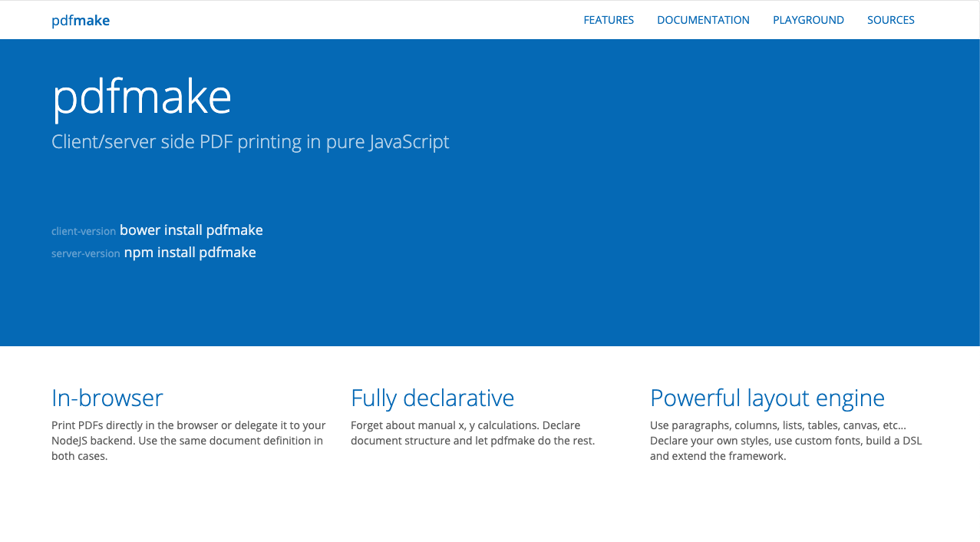Viewport: 980px width, 542px height.
Task: Open the DOCUMENTATION navigation item
Action: (703, 19)
